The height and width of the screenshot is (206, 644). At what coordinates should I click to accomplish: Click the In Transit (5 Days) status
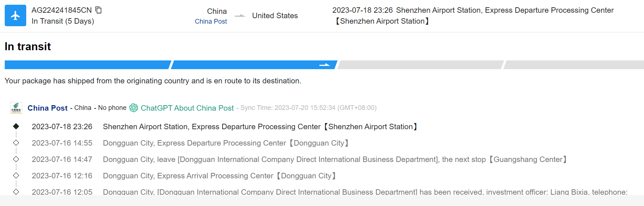point(63,21)
